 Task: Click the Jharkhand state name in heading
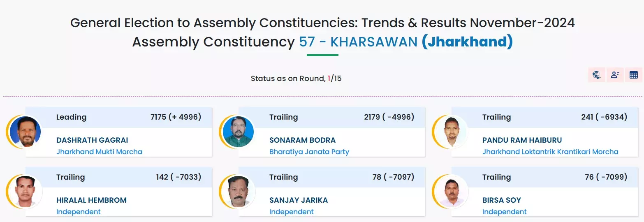coord(467,42)
